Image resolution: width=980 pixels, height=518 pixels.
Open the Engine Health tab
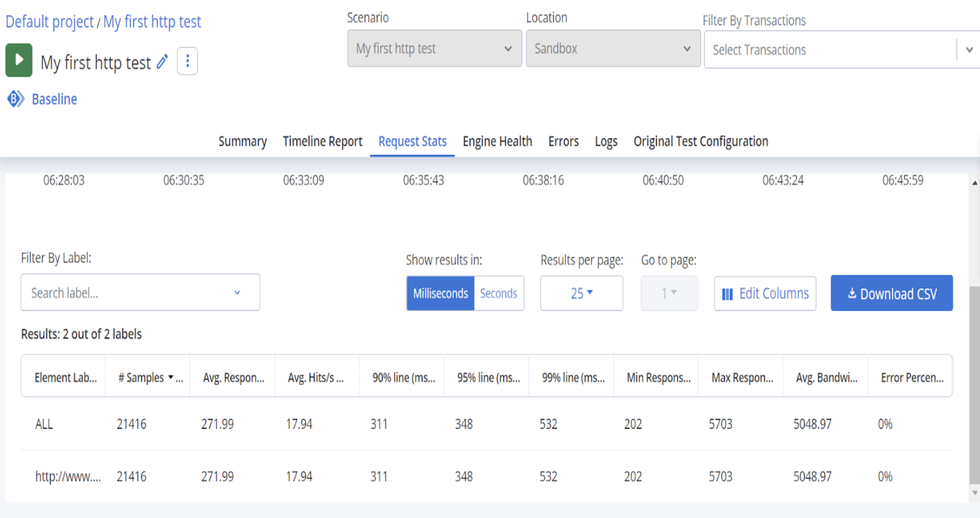497,142
